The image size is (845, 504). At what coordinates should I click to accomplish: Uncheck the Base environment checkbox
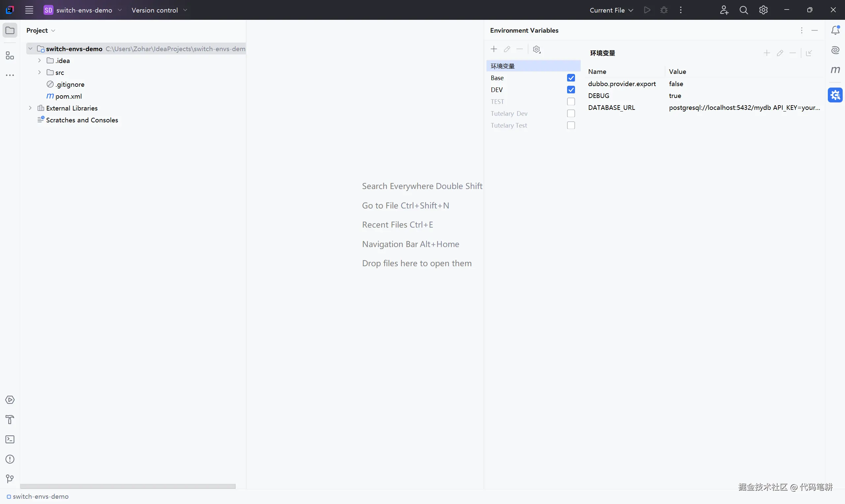(x=571, y=78)
